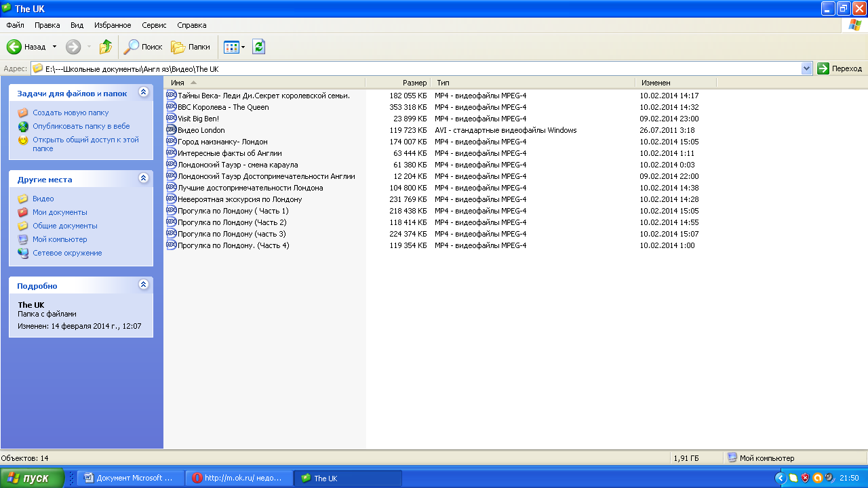Image resolution: width=868 pixels, height=488 pixels.
Task: Click the yellow note tray icon
Action: [793, 478]
